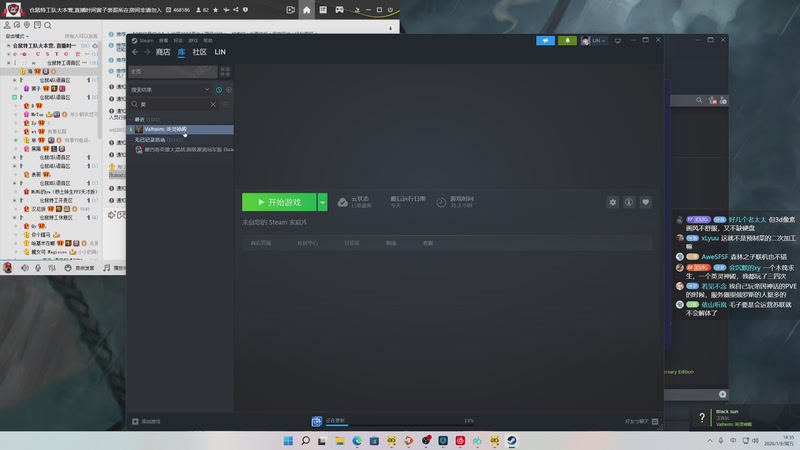The width and height of the screenshot is (800, 450).
Task: Open advanced filter options icon by search
Action: [225, 104]
